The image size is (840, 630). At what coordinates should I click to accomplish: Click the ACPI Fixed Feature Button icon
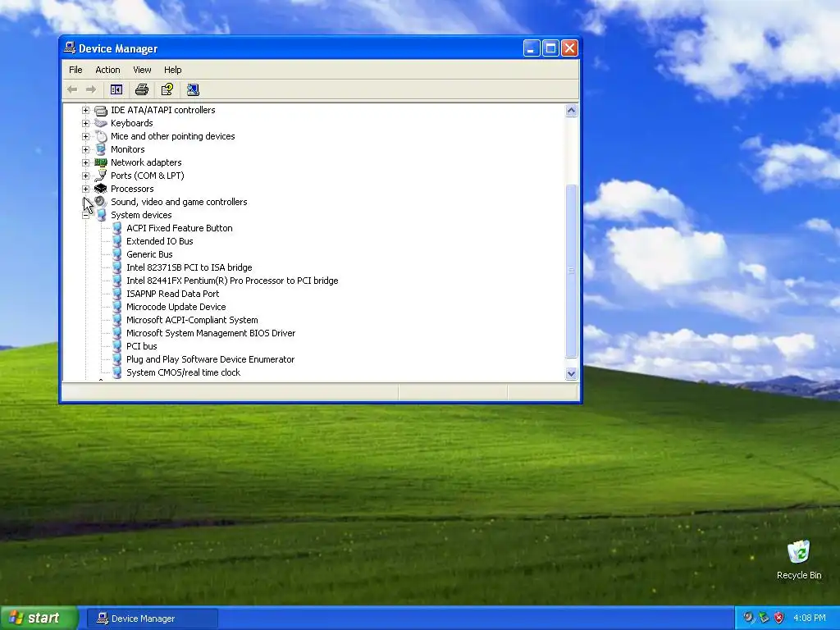116,228
